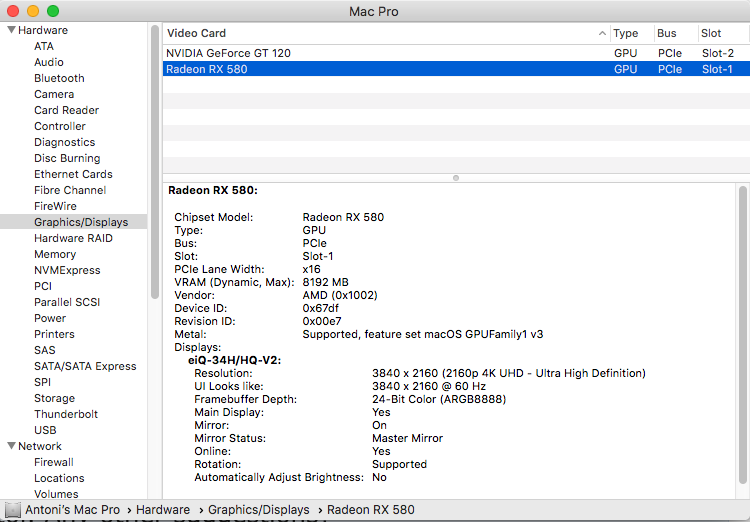
Task: Click the eiQ-34H/HQ-V2 display heading
Action: (234, 360)
